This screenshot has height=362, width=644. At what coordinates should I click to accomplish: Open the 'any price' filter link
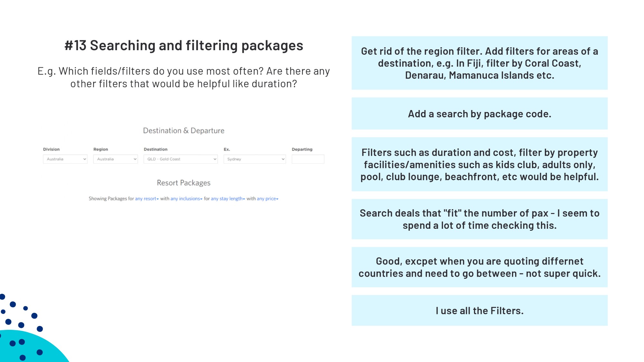click(x=267, y=199)
